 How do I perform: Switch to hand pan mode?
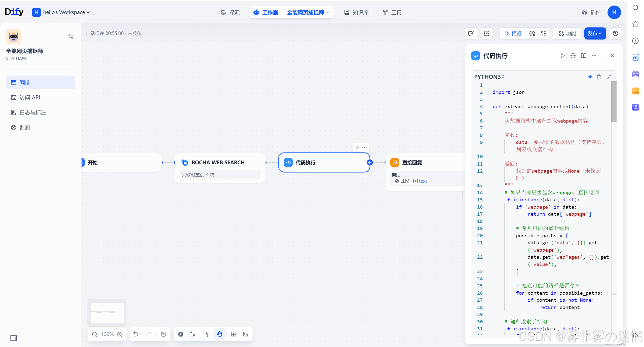tap(219, 334)
